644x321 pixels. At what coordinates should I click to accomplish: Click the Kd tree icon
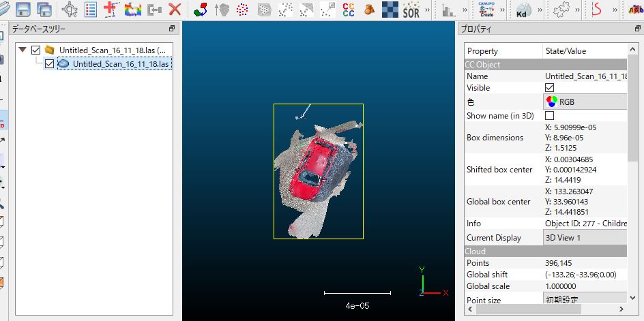[524, 10]
